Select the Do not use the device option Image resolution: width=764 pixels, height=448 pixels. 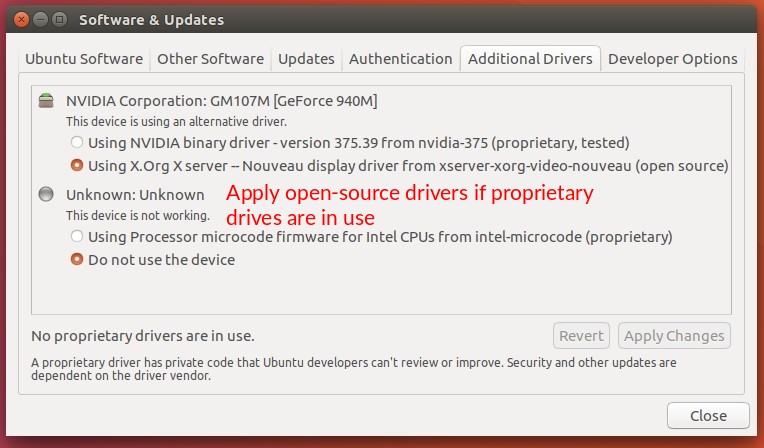(153, 259)
